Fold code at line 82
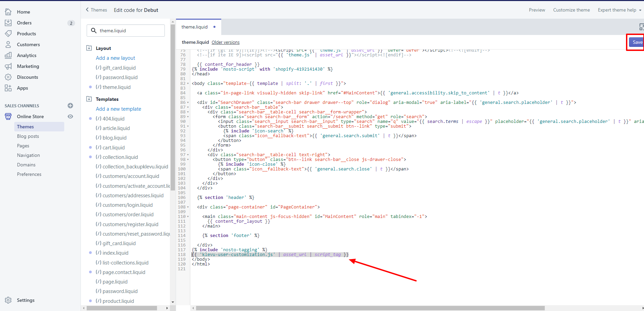This screenshot has height=311, width=644. point(188,84)
